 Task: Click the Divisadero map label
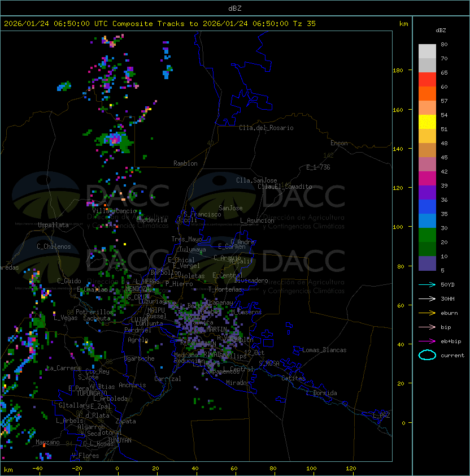tap(251, 280)
